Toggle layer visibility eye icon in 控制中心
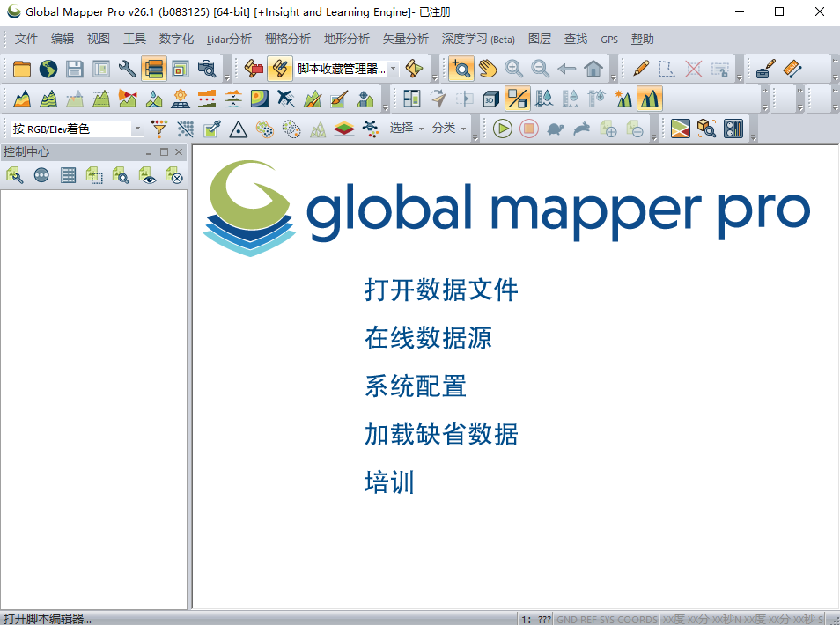 pyautogui.click(x=148, y=176)
